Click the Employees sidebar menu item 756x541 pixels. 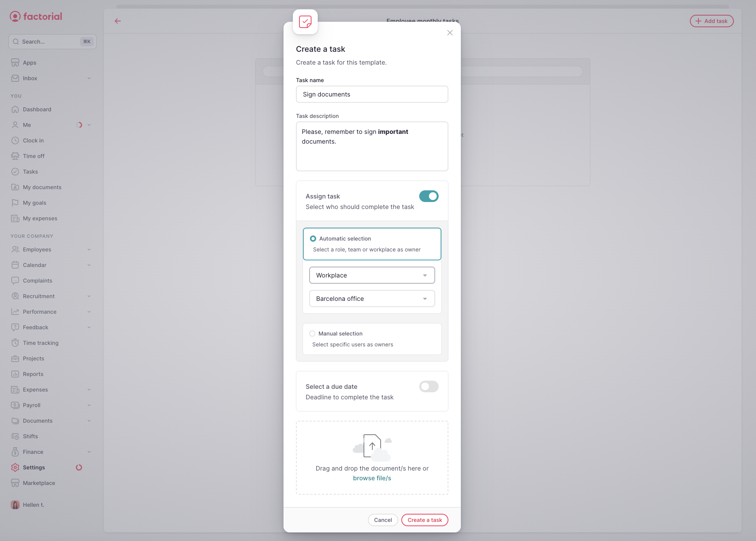(x=36, y=249)
